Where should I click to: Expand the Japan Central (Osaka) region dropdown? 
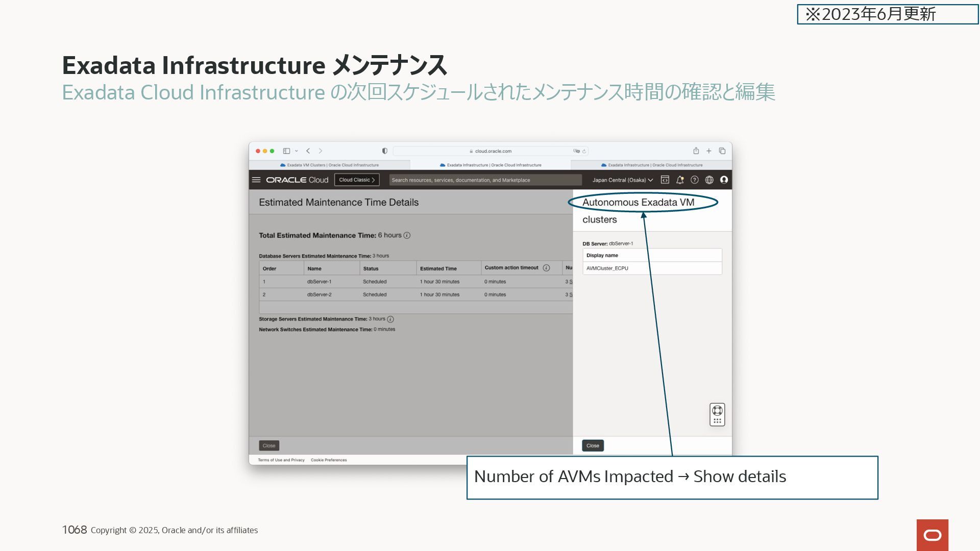click(622, 180)
